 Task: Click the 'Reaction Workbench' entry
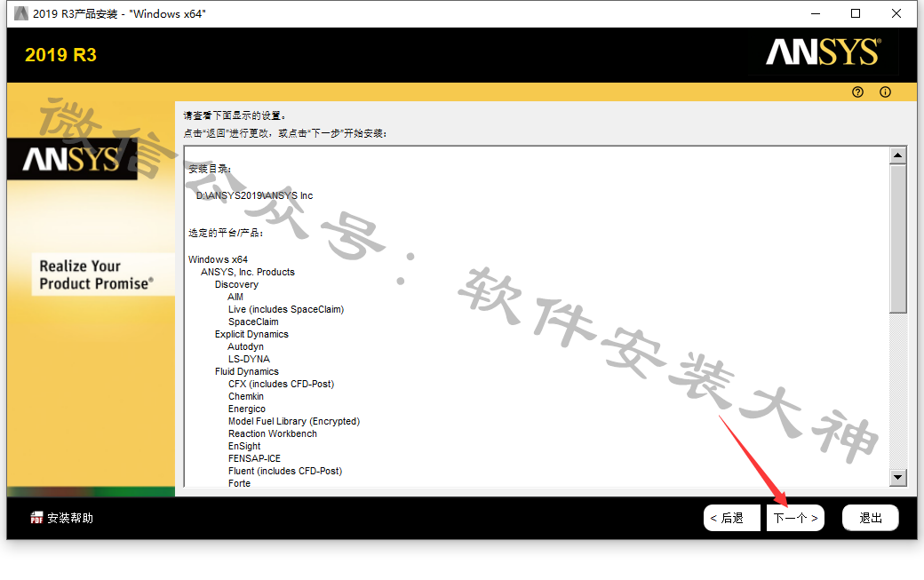(x=273, y=434)
